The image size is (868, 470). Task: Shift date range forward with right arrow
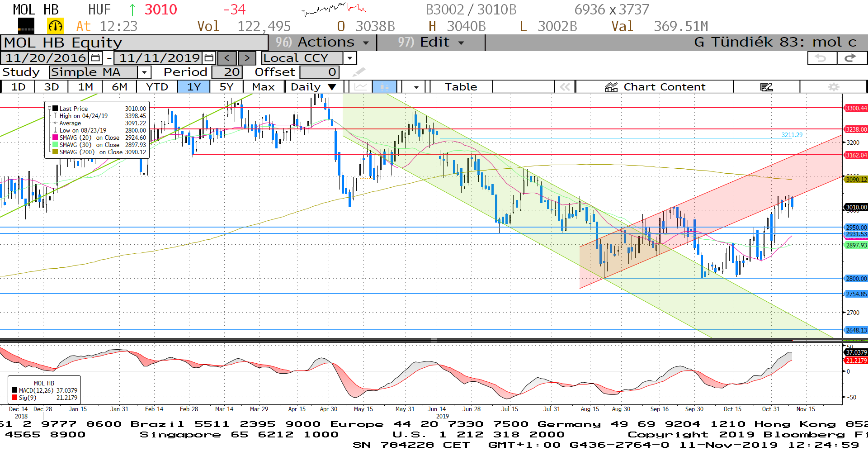tap(247, 58)
